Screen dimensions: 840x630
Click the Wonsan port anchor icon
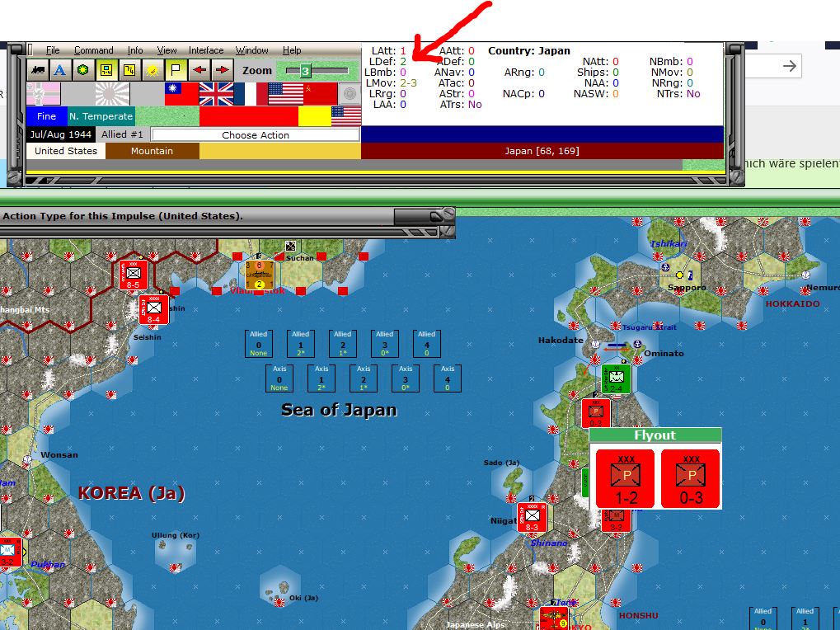(x=27, y=459)
